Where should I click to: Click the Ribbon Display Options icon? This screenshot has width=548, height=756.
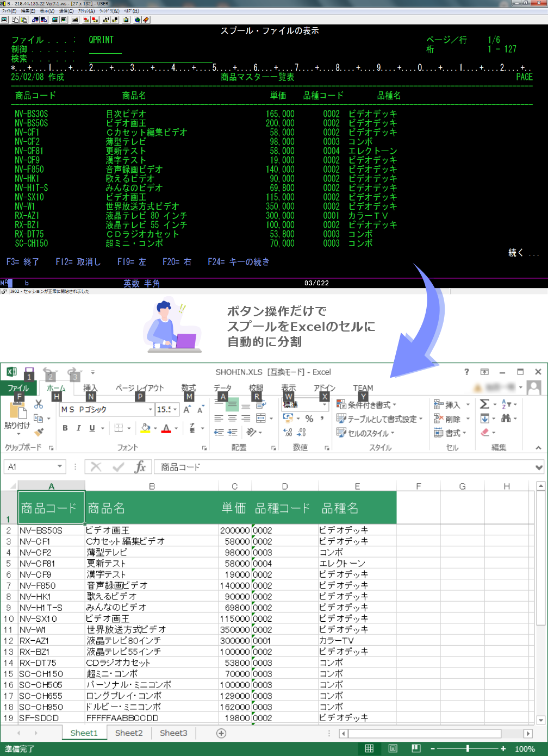click(x=484, y=372)
